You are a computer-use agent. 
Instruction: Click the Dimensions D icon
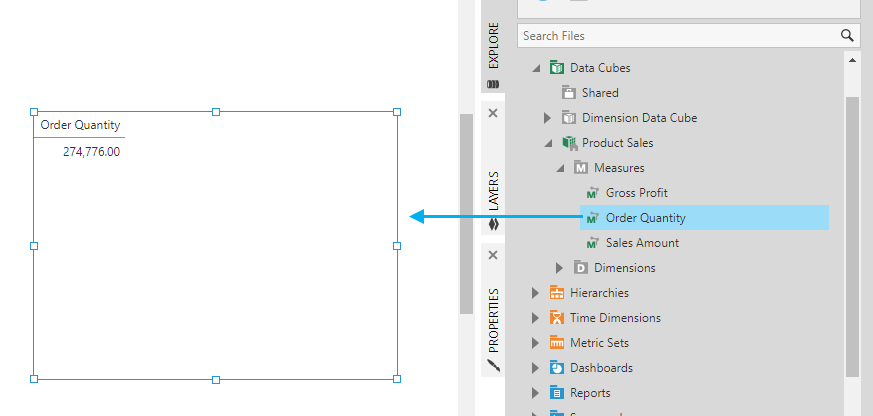pyautogui.click(x=581, y=268)
